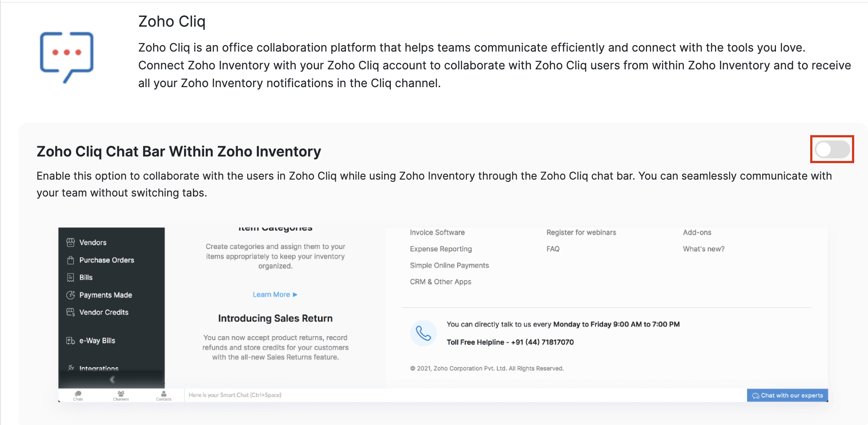Open the Add-ons link
This screenshot has height=425, width=868.
pos(697,232)
